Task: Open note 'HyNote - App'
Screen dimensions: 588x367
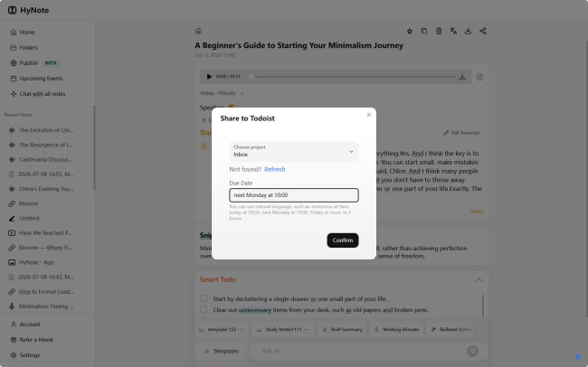Action: pyautogui.click(x=32, y=262)
